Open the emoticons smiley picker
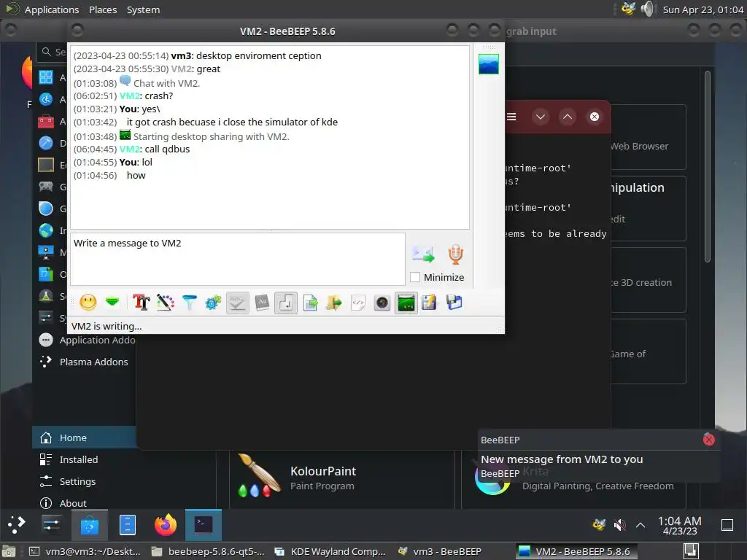 pos(88,303)
